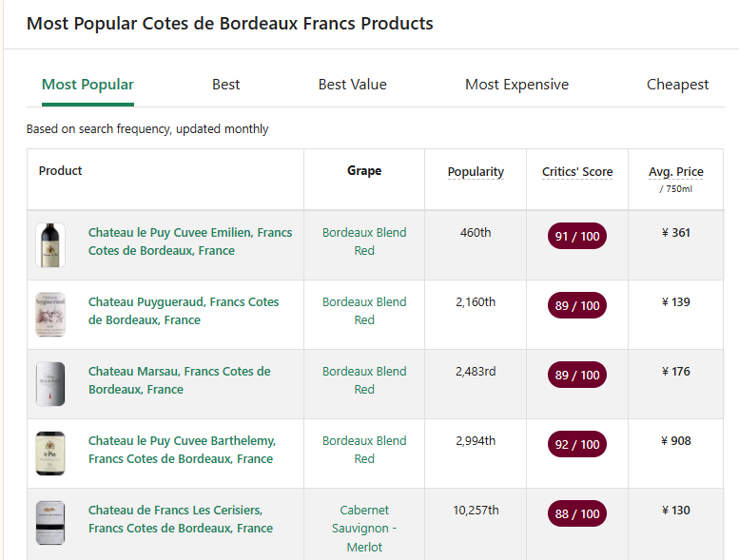Open Cabernet Sauvignon - Merlot grape link

(364, 529)
